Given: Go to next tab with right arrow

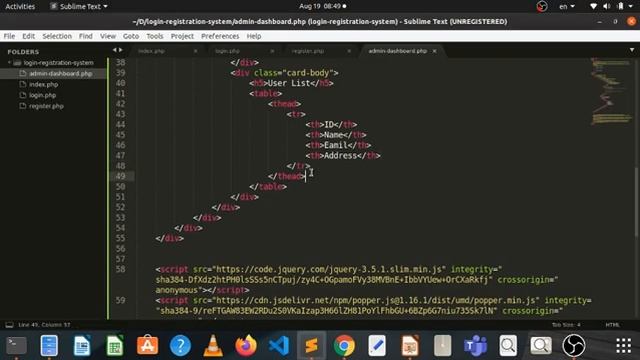Looking at the screenshot, I should [120, 50].
